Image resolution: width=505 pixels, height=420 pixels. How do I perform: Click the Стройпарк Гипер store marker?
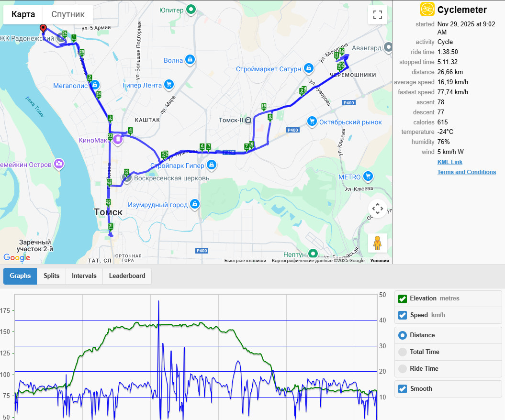coord(211,165)
